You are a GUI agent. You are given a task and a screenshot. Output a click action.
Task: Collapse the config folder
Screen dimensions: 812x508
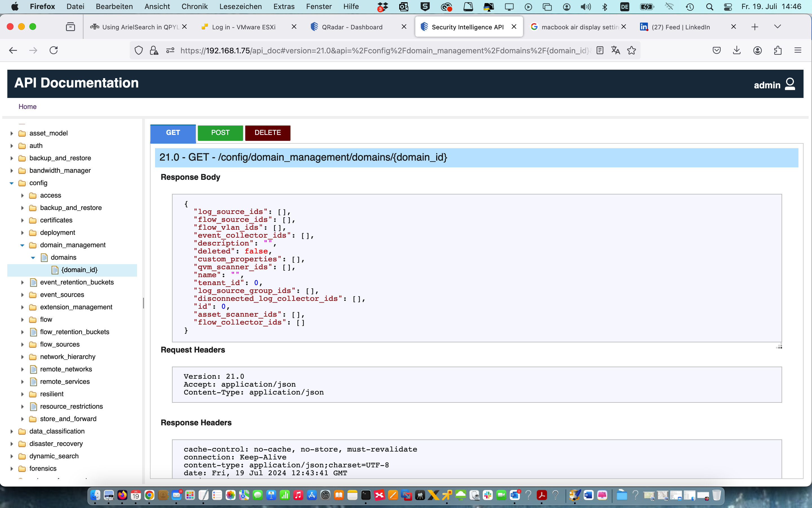click(x=11, y=183)
